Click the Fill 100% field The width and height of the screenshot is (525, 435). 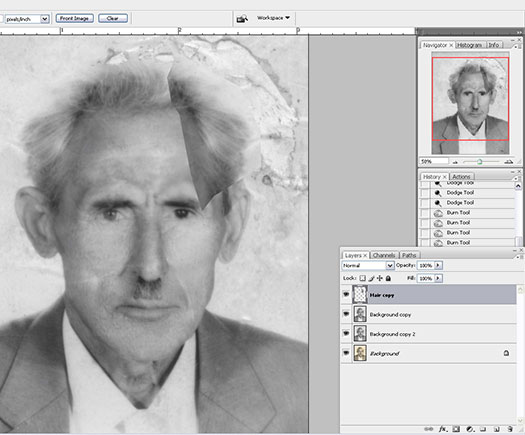pyautogui.click(x=426, y=278)
